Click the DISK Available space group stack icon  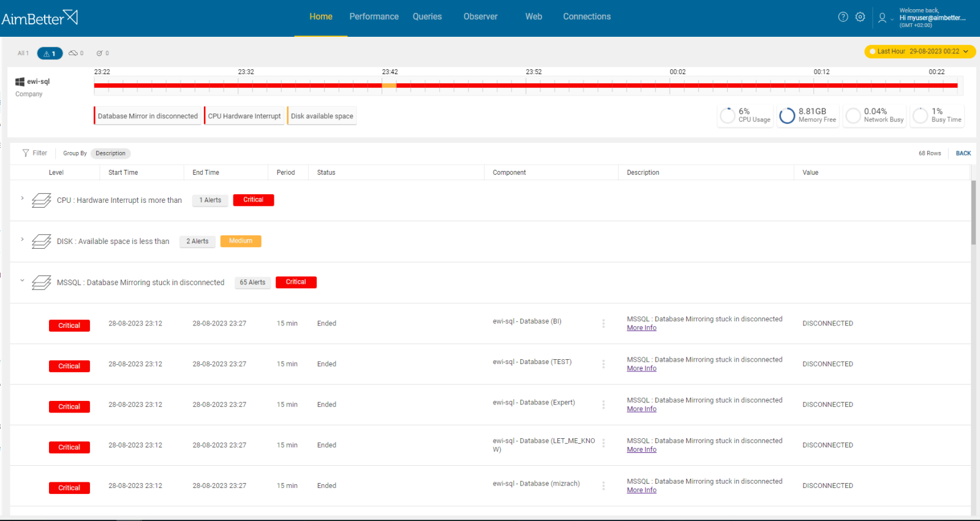point(41,241)
